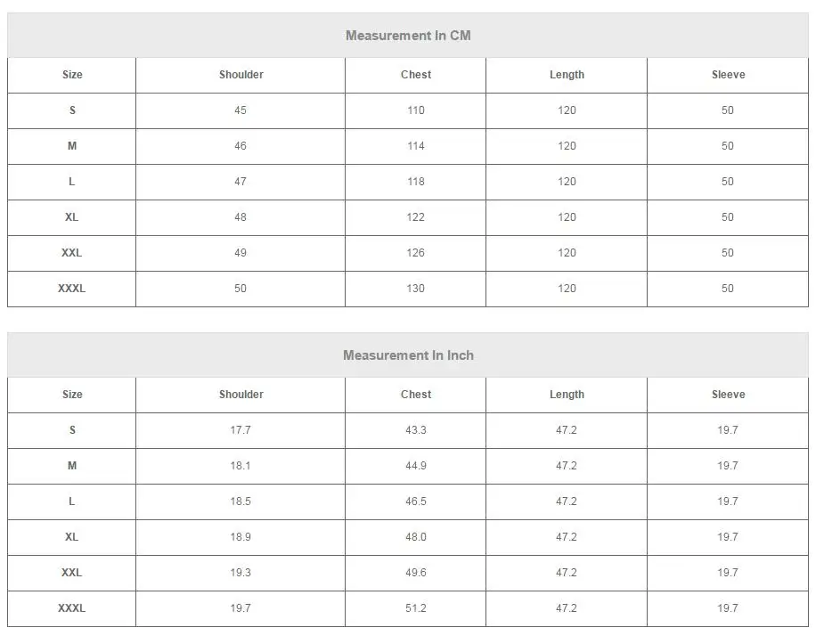Image resolution: width=824 pixels, height=644 pixels.
Task: Select size XXXL row label in CM table
Action: [71, 289]
